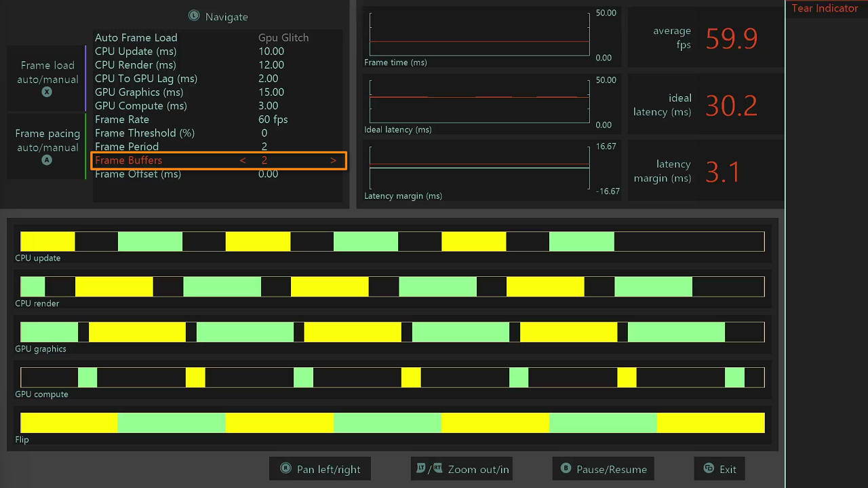Click the left stick Navigate icon
Viewport: 868px width, 488px height.
pos(194,16)
